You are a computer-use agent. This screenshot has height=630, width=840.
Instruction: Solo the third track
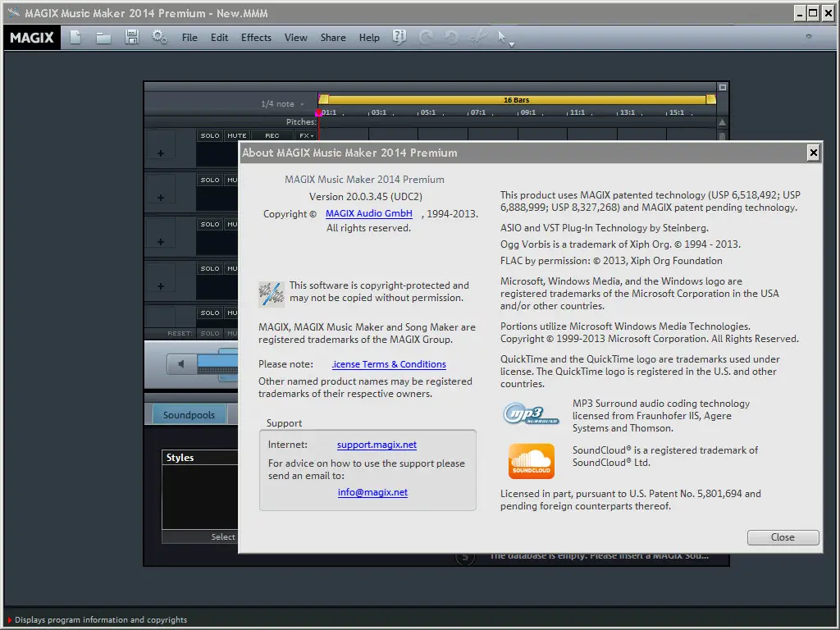click(210, 224)
